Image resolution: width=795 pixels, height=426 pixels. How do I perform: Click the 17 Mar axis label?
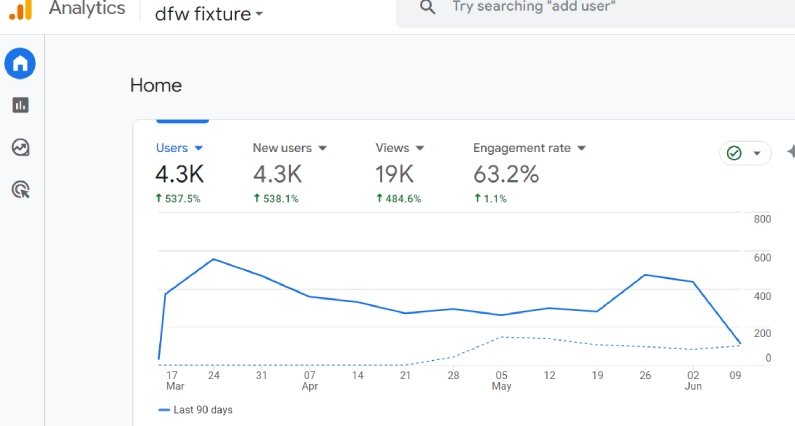click(x=174, y=380)
